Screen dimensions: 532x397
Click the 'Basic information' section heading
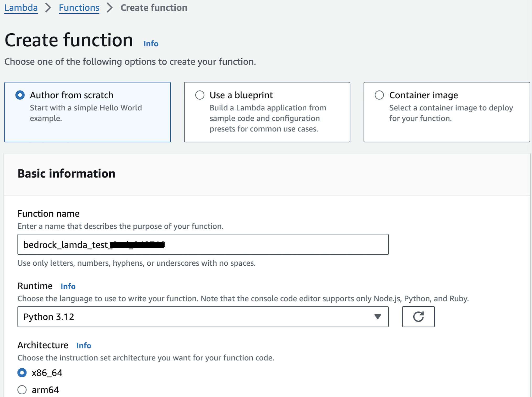tap(66, 173)
